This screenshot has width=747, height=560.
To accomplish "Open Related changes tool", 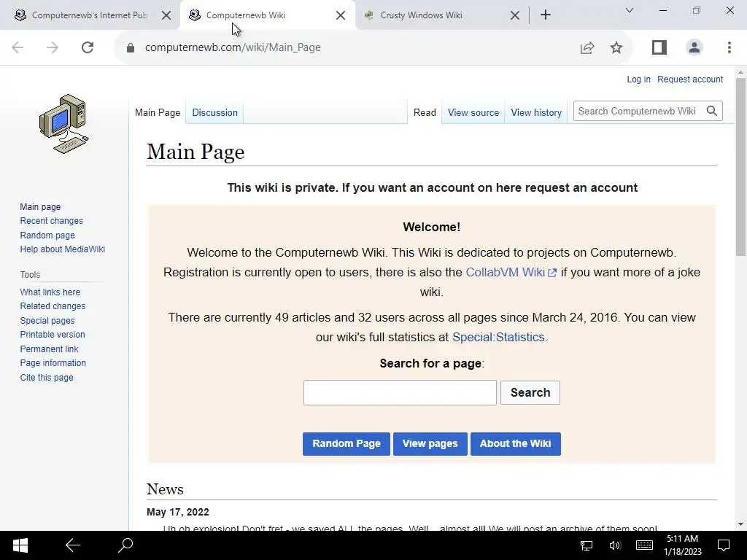I will pos(53,306).
